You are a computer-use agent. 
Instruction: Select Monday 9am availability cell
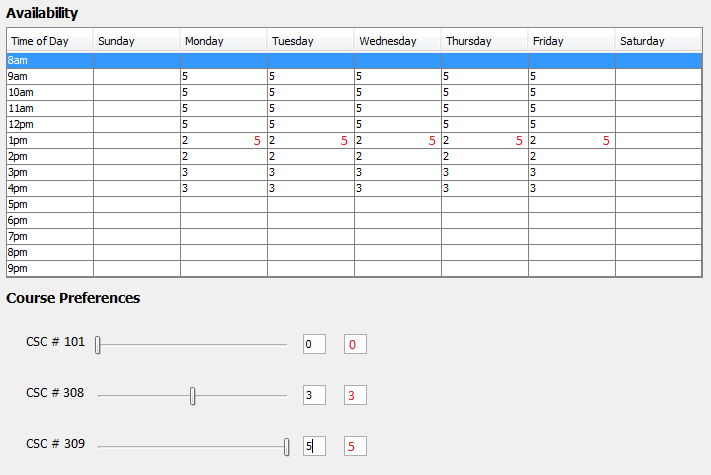click(223, 76)
